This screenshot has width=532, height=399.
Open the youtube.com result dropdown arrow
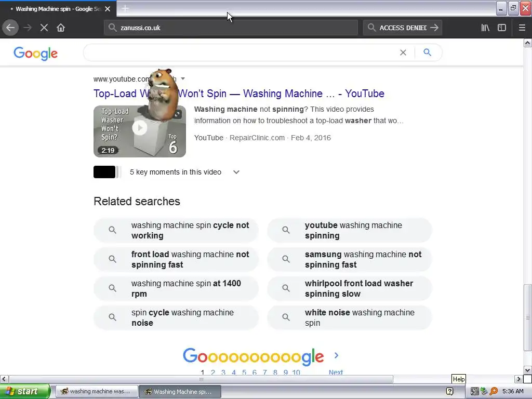(x=183, y=79)
